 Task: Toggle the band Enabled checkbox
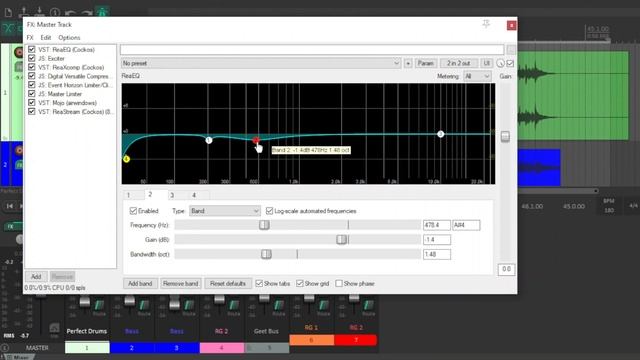click(133, 211)
